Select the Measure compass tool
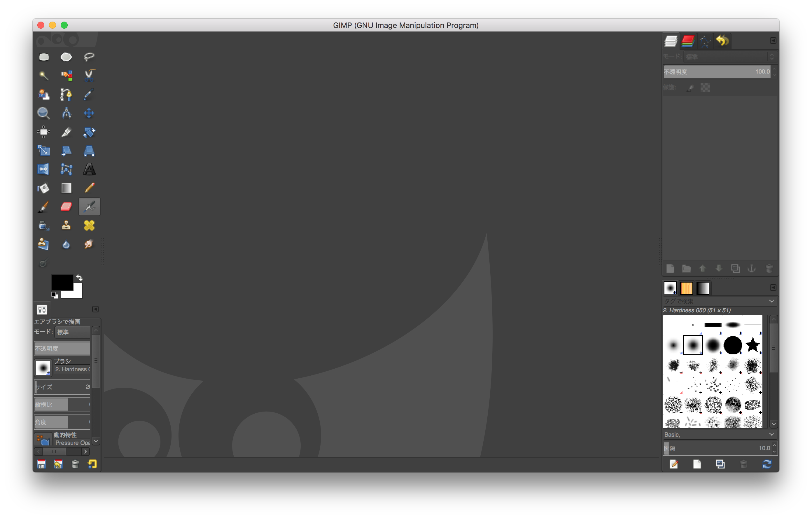The width and height of the screenshot is (812, 519). [66, 113]
